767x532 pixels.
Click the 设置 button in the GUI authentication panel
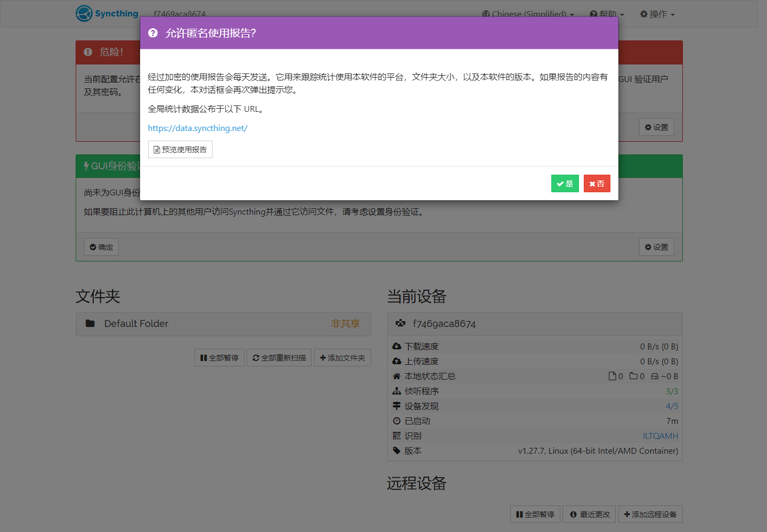coord(657,247)
